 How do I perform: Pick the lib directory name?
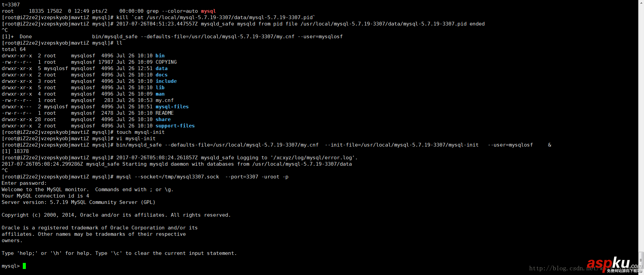point(160,88)
